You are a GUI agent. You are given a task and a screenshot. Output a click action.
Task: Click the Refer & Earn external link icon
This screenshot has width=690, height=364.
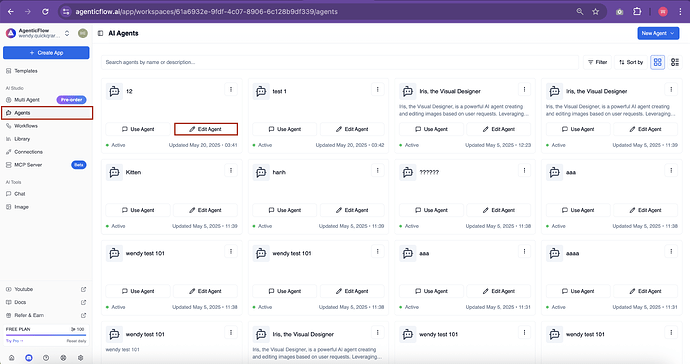pyautogui.click(x=84, y=315)
